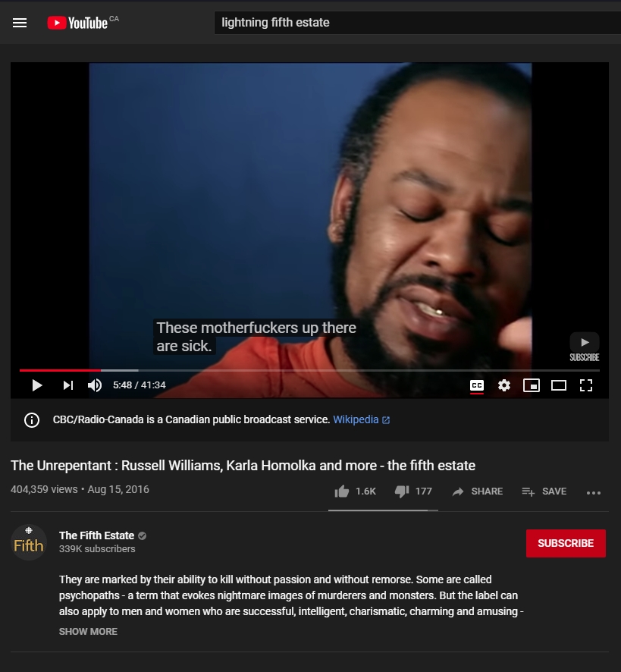Open the three-dot more actions menu

click(594, 493)
